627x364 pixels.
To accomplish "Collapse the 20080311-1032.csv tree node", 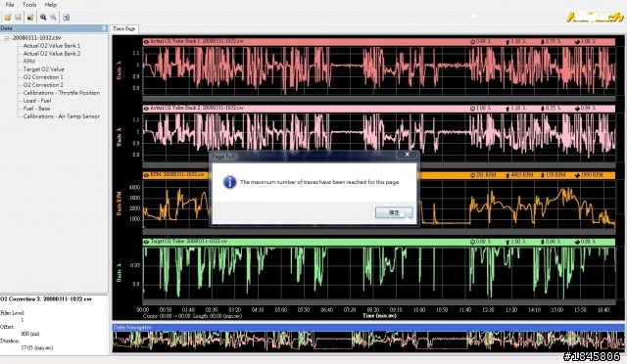I will coord(7,38).
